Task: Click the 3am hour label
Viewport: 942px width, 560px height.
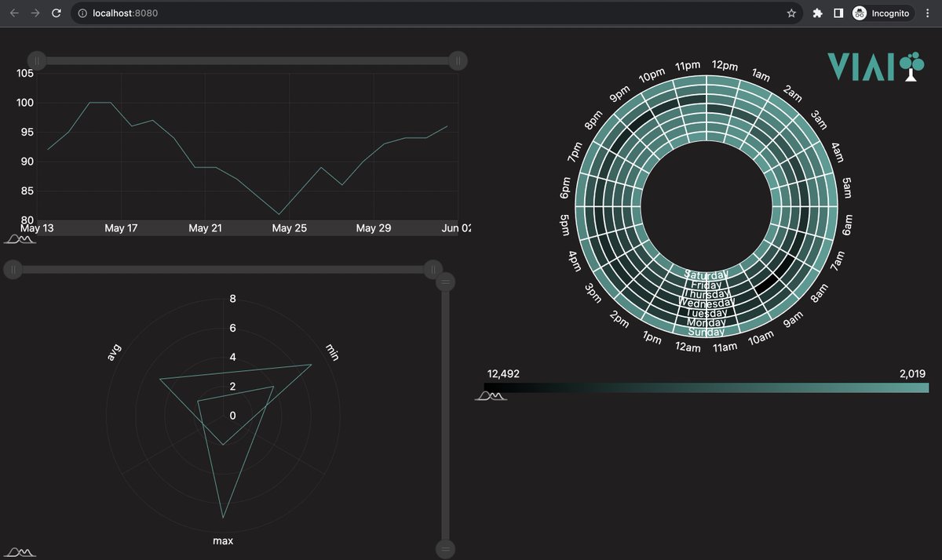Action: 819,120
